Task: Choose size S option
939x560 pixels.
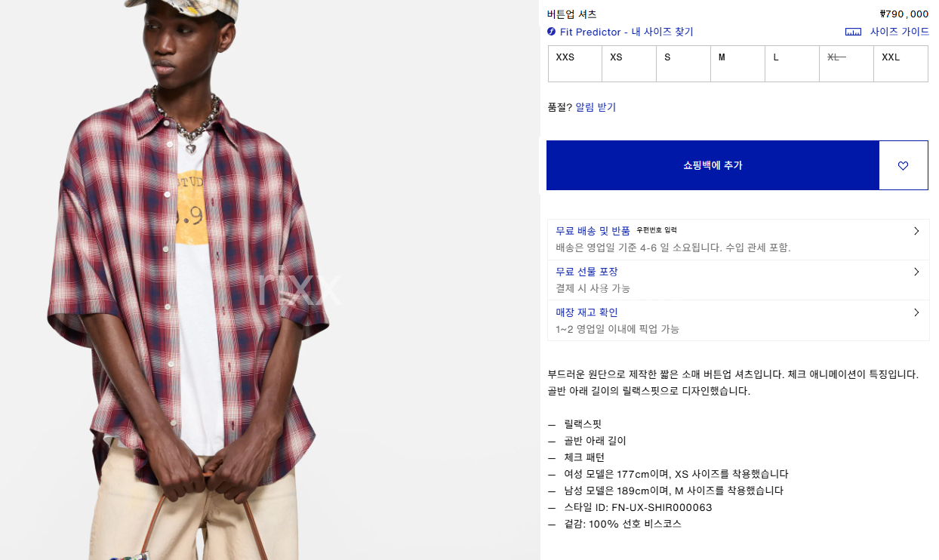Action: 684,63
